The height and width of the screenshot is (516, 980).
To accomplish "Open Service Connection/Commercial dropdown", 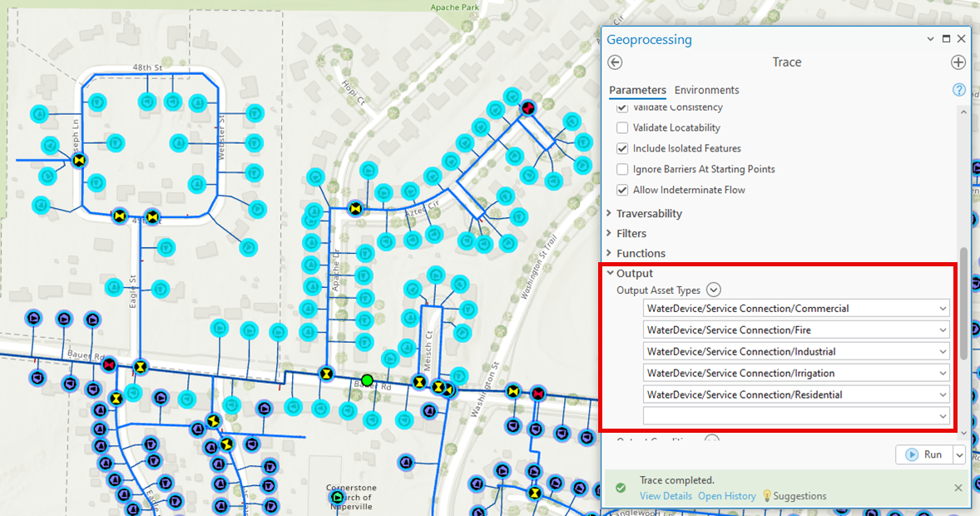I will tap(943, 308).
